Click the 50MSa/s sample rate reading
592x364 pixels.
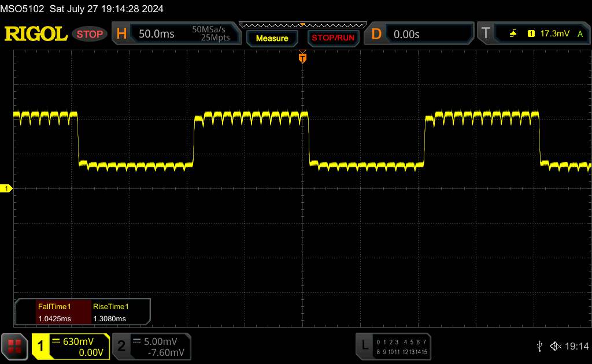tap(209, 29)
